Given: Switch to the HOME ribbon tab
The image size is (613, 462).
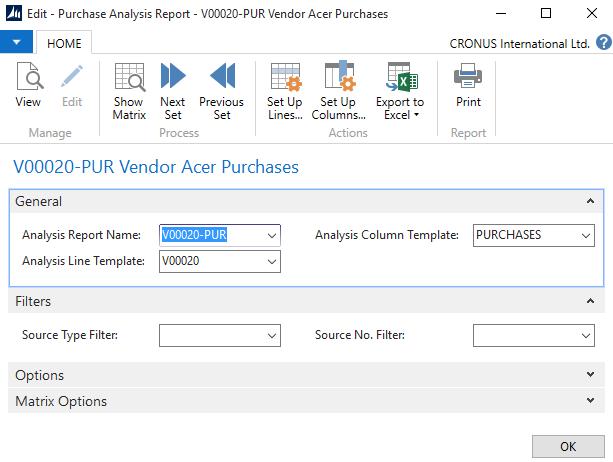Looking at the screenshot, I should point(64,43).
